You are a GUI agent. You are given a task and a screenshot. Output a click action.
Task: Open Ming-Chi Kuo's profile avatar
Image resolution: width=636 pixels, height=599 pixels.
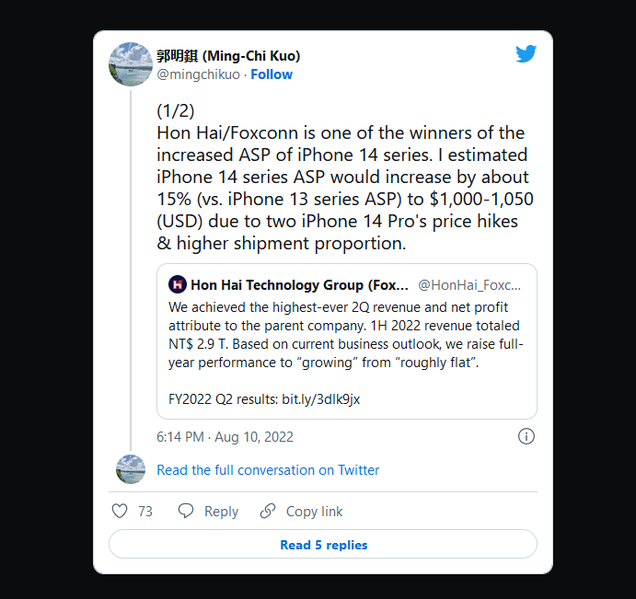(x=131, y=64)
